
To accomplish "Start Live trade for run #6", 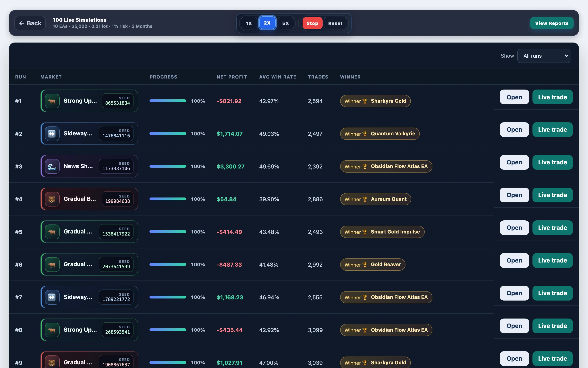I will click(x=552, y=260).
